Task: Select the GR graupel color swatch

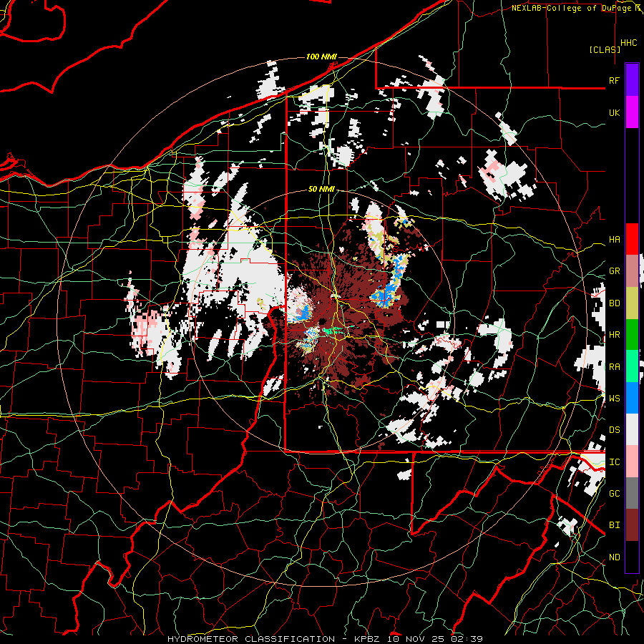Action: point(632,271)
